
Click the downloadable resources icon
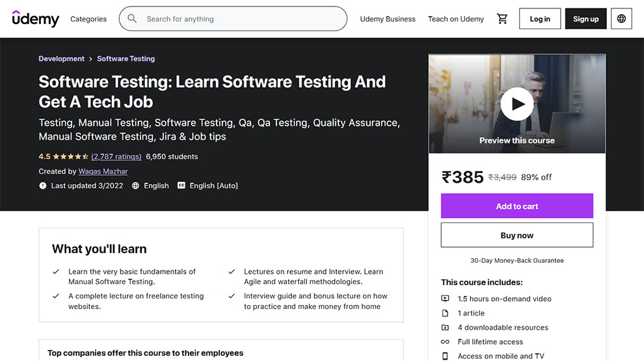point(445,327)
